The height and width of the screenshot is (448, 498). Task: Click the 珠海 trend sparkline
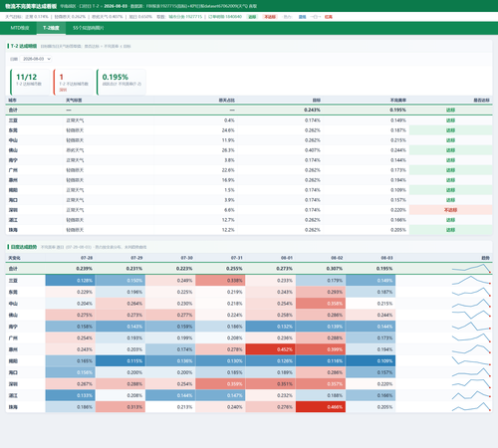point(471,407)
